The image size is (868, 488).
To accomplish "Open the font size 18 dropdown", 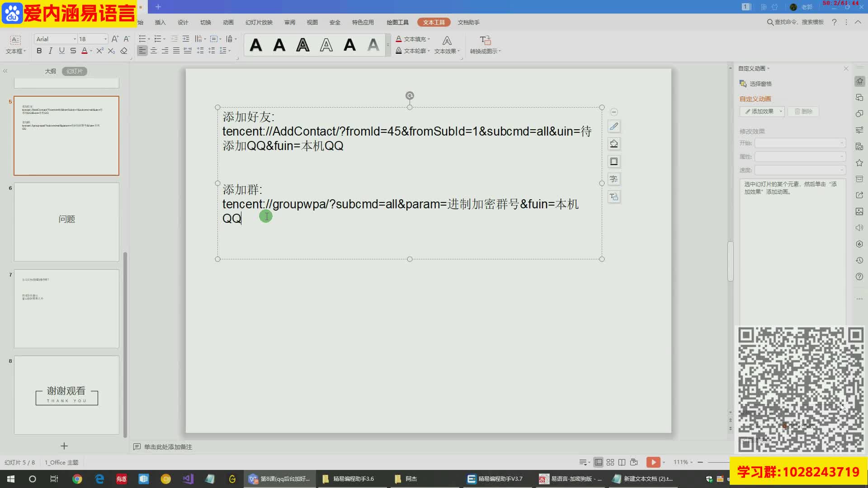I will coord(105,39).
